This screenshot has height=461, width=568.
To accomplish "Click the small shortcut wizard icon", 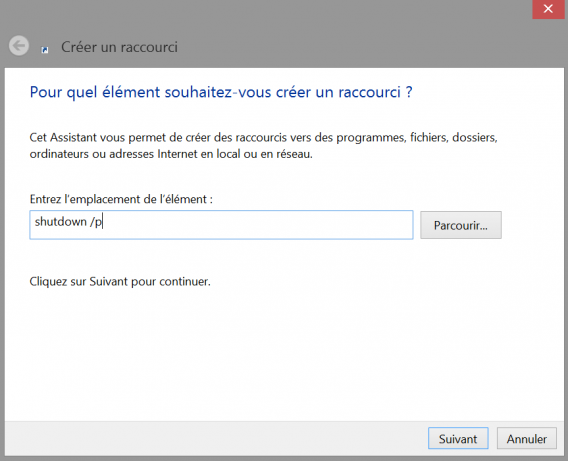I will tap(45, 50).
